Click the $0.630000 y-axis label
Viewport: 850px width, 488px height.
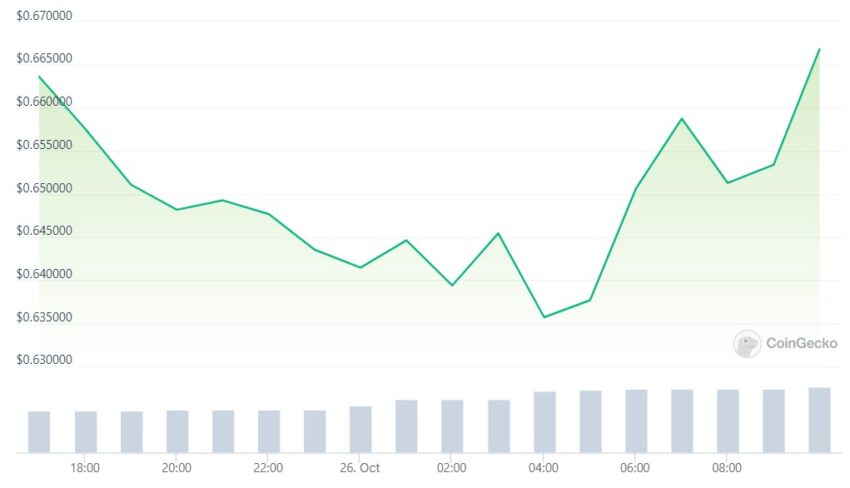point(44,359)
